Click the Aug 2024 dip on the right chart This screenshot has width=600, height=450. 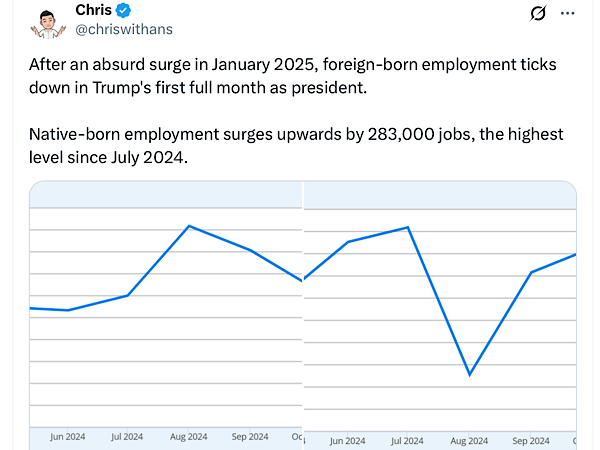click(x=469, y=375)
